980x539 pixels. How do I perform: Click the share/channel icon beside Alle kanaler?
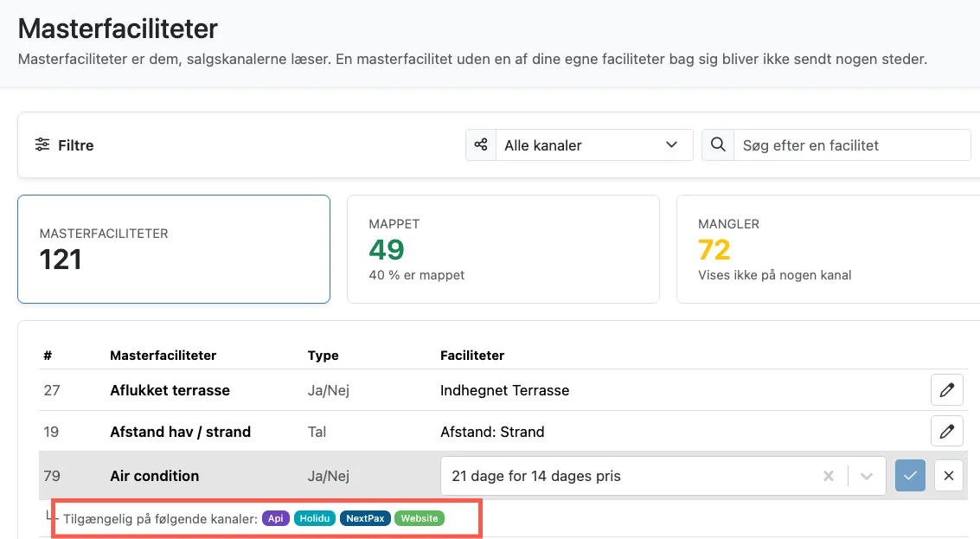point(481,144)
